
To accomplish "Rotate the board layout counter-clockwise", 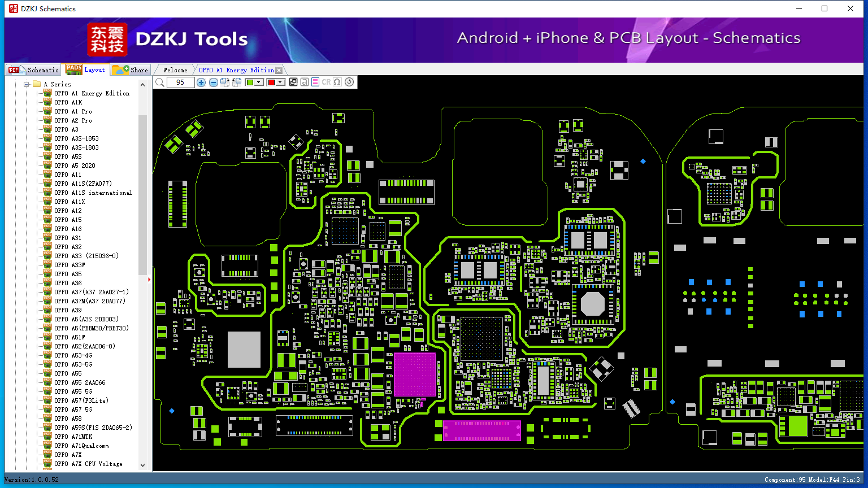I will [237, 82].
